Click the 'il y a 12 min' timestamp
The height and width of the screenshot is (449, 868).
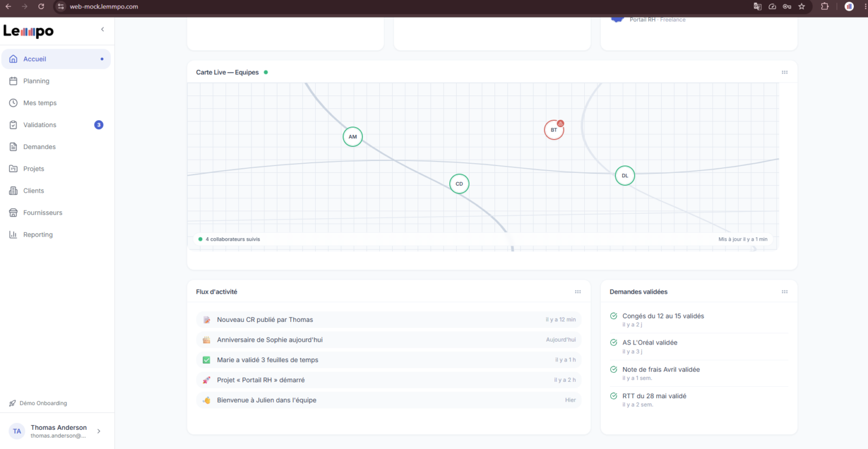(x=561, y=320)
